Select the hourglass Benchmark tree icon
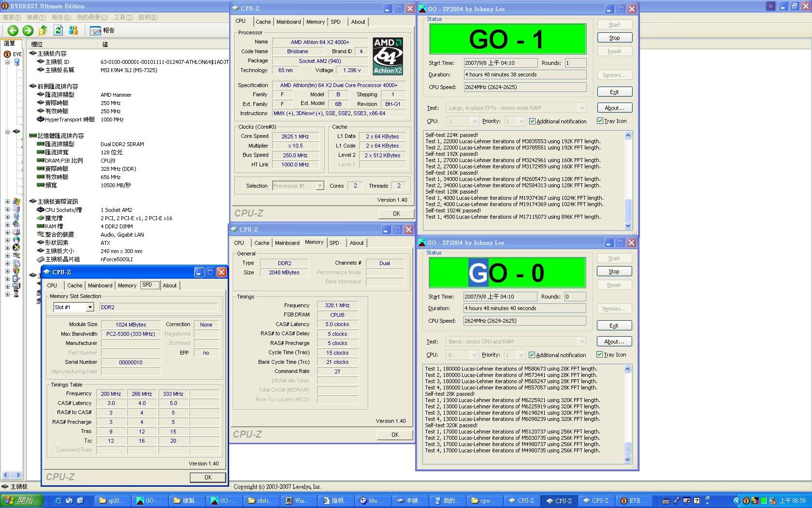 [16, 294]
